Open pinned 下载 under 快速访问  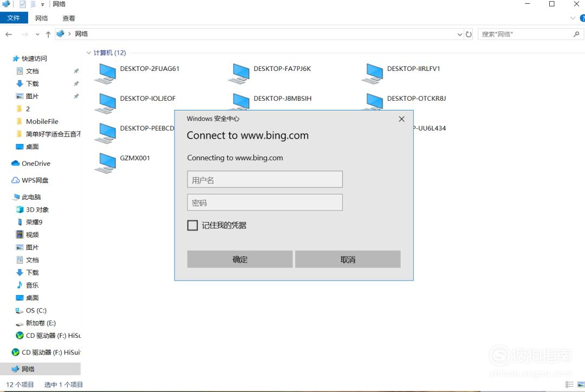point(32,84)
